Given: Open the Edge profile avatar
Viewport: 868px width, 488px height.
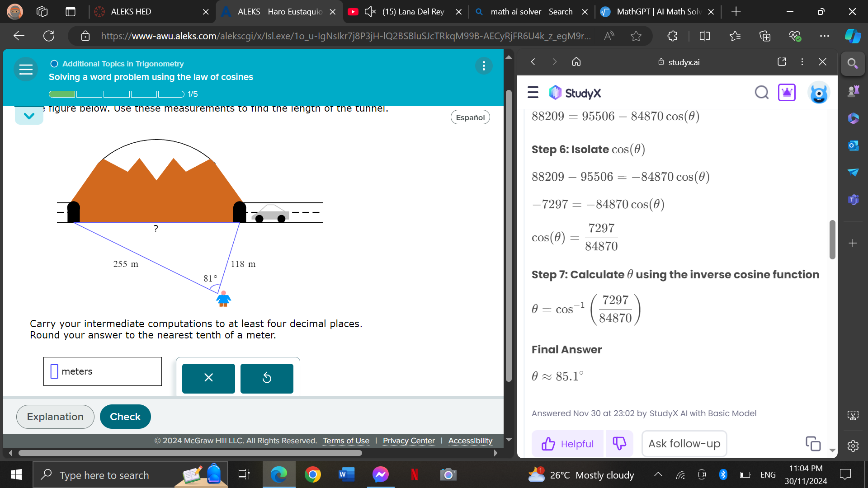Looking at the screenshot, I should tap(15, 12).
